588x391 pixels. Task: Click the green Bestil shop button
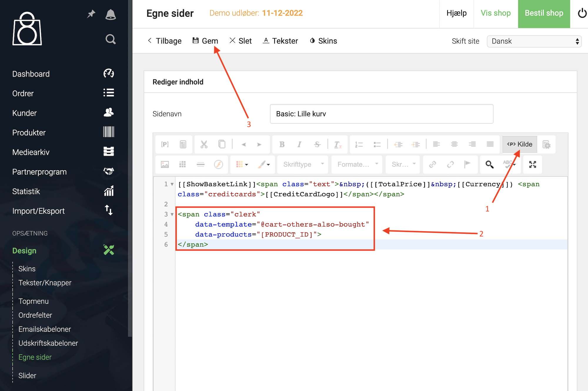tap(544, 13)
